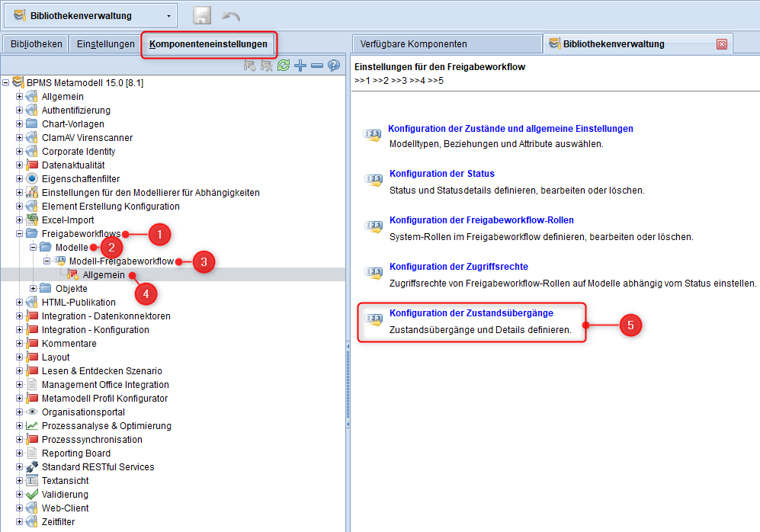Click wizard icon beside Konfiguration der Zustandsübergänge

pyautogui.click(x=374, y=320)
